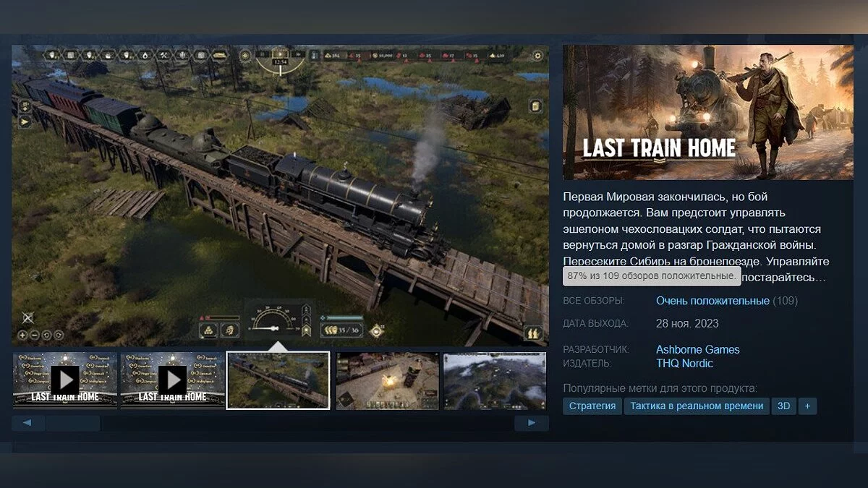868x488 pixels.
Task: Click the crossed hammer and wrench hexagon icon
Action: point(163,55)
